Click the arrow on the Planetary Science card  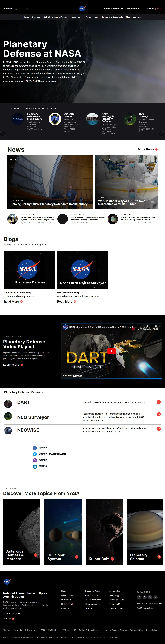[159, 557]
